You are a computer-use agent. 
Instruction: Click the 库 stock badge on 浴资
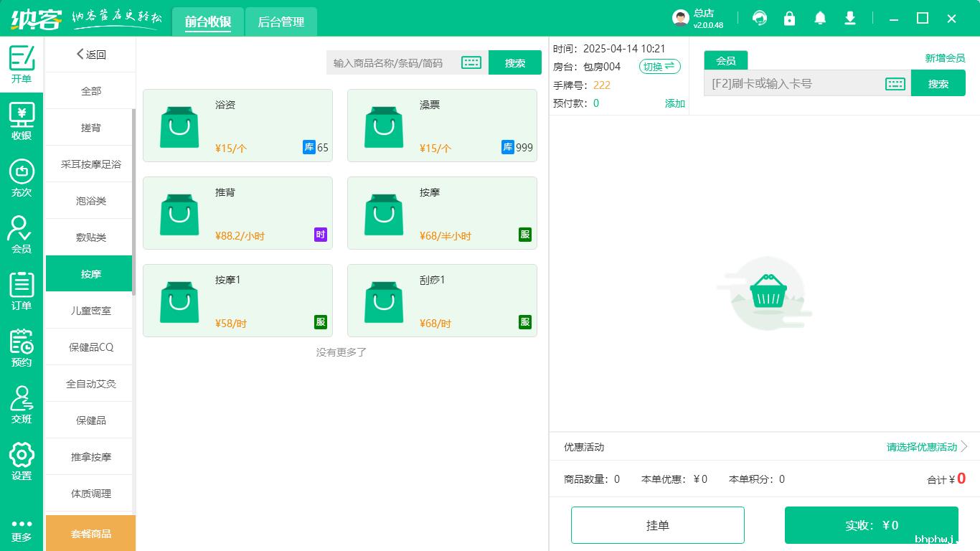click(309, 148)
